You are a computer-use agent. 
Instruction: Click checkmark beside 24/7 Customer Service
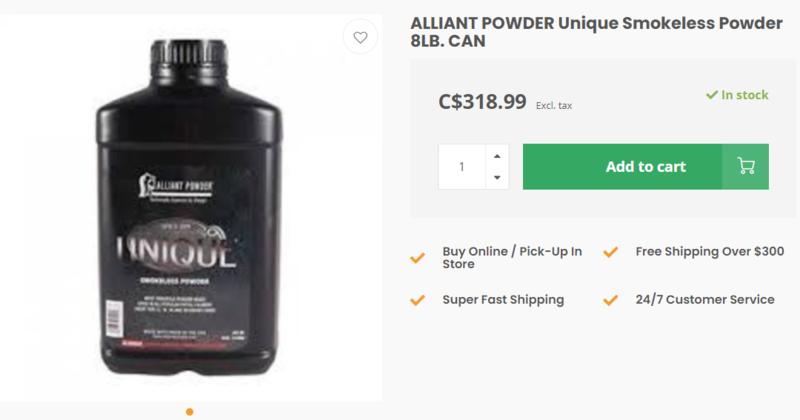click(611, 300)
